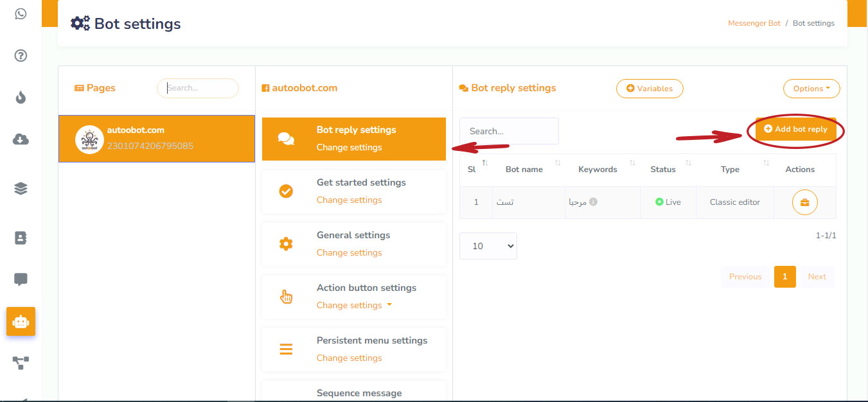Click the WhatsApp icon in the sidebar
Image resolution: width=868 pixels, height=402 pixels.
pos(21,13)
